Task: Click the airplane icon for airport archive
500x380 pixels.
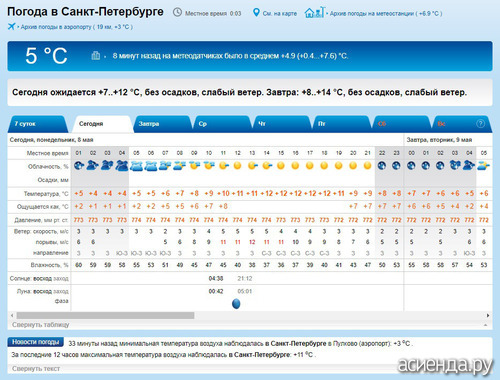Action: coord(11,26)
